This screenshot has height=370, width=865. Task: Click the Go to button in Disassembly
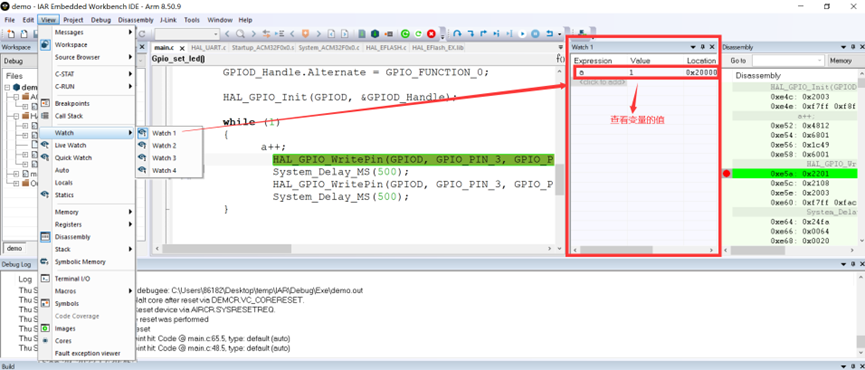738,61
